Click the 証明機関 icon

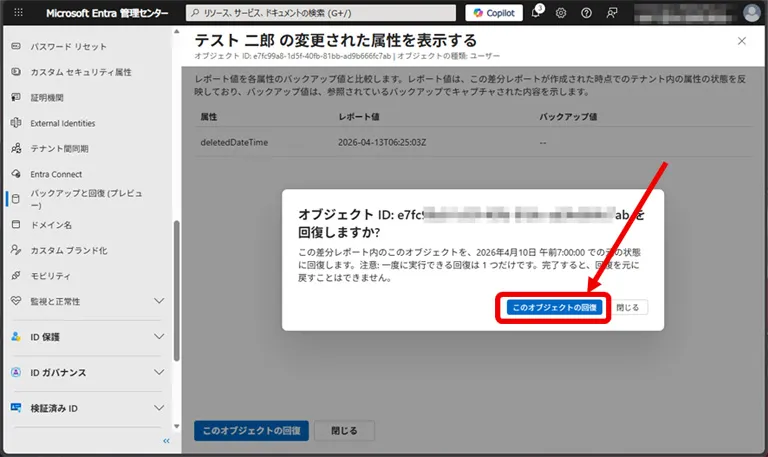pos(16,97)
